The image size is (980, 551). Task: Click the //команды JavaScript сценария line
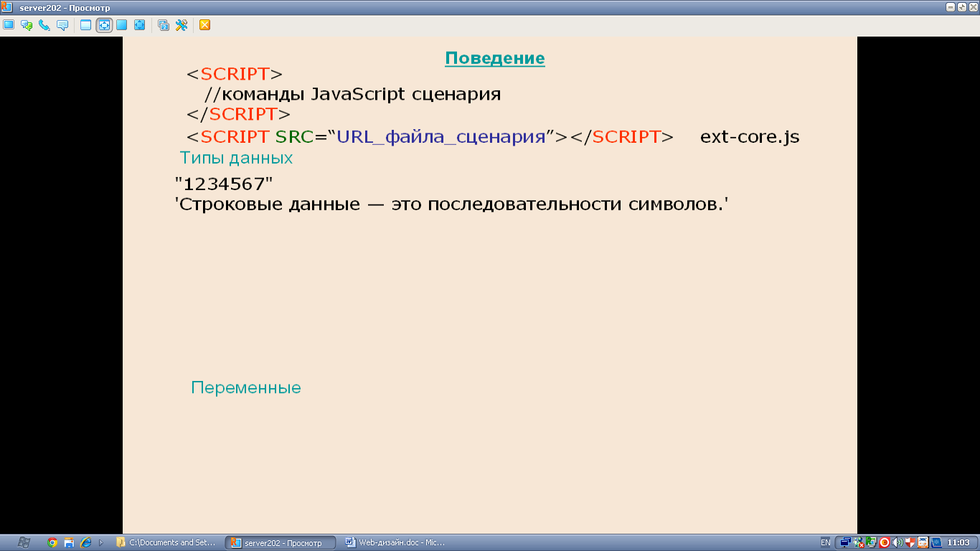coord(352,95)
